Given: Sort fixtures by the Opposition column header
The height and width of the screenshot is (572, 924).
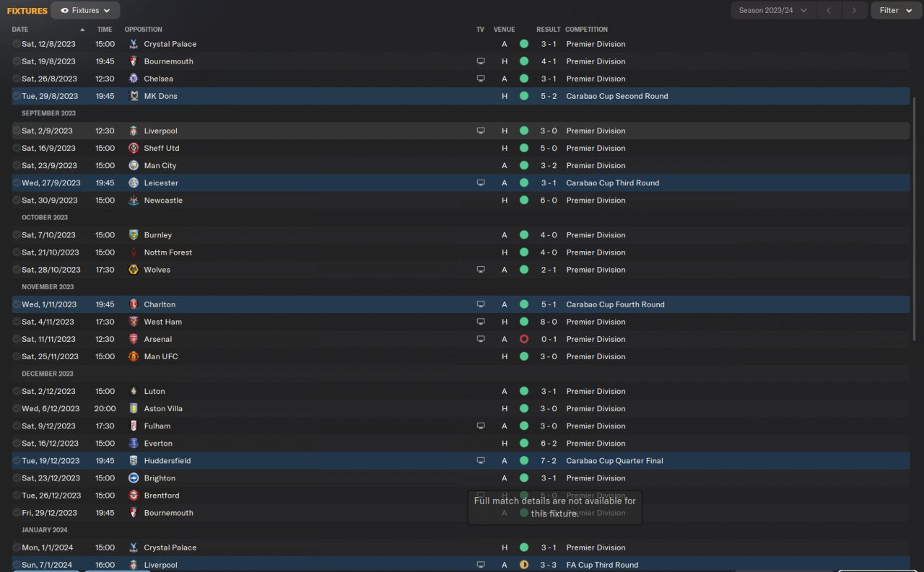Looking at the screenshot, I should click(143, 30).
